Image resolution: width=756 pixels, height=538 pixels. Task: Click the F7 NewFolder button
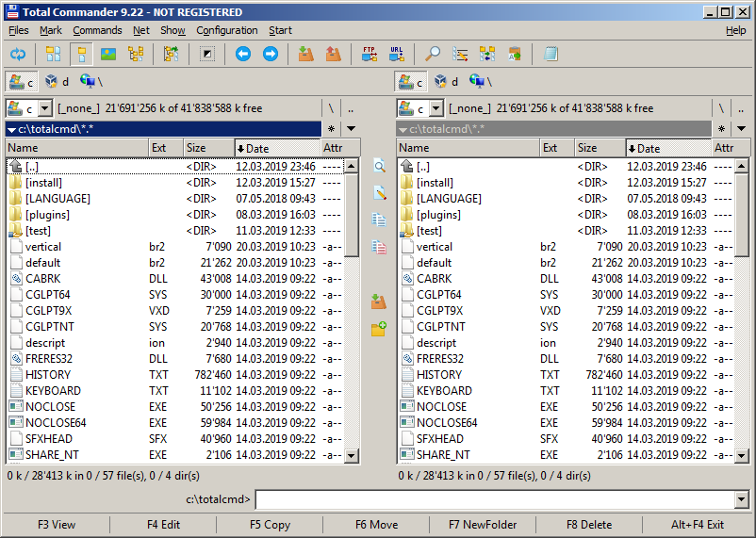click(483, 525)
